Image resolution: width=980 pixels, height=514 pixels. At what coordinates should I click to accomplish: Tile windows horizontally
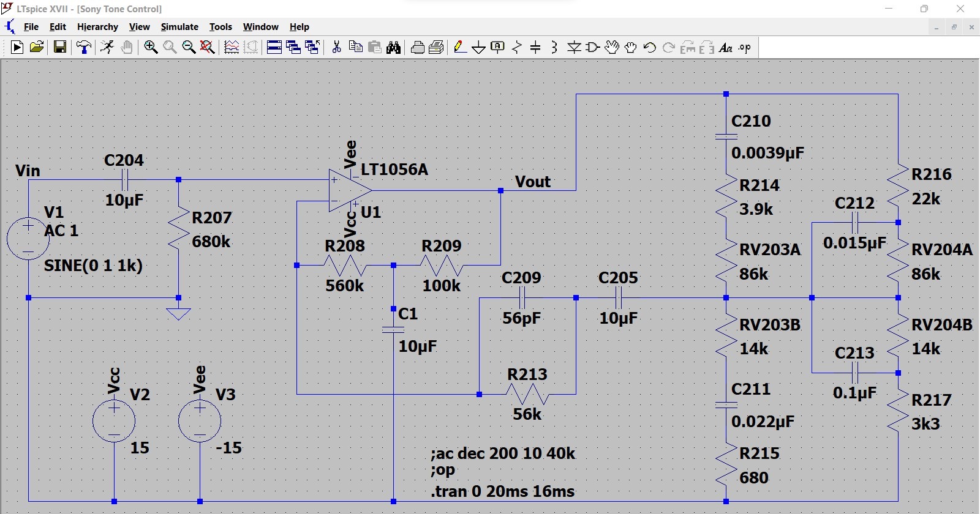click(274, 47)
